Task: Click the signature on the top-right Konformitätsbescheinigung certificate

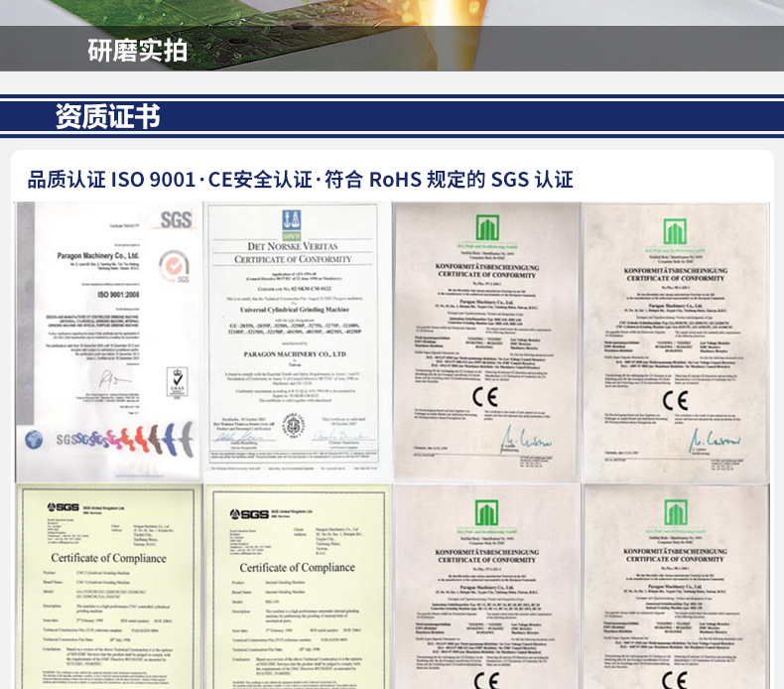Action: click(710, 439)
